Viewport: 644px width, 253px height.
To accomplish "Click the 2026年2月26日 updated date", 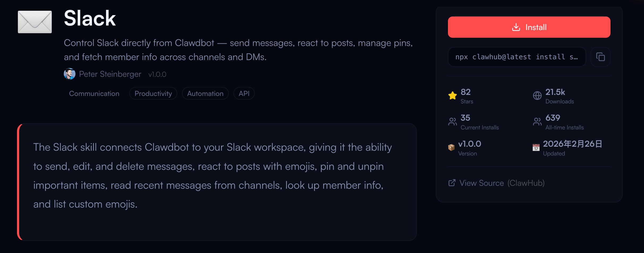I will [572, 144].
